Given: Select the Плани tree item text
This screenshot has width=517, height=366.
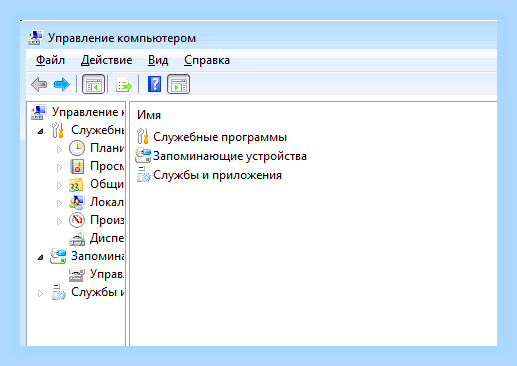Looking at the screenshot, I should (x=107, y=148).
